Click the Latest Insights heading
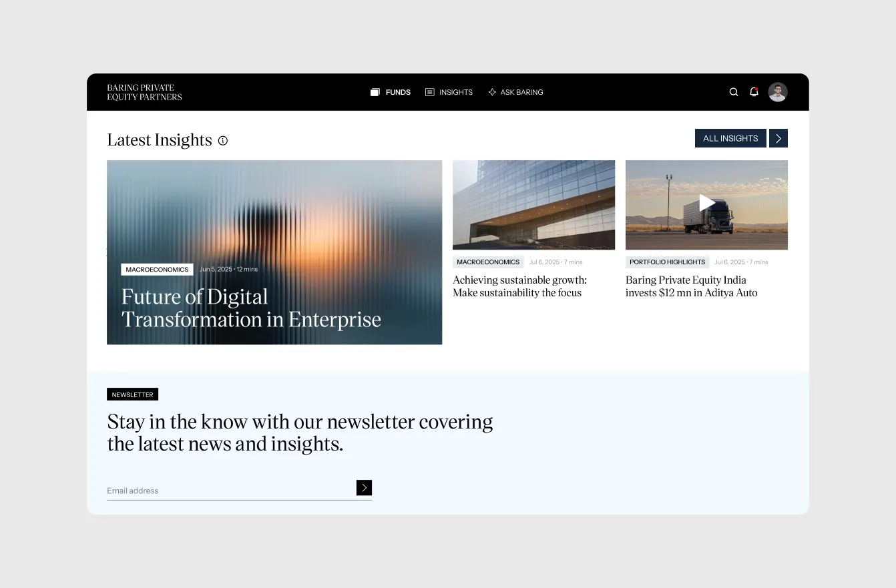This screenshot has height=588, width=896. click(x=160, y=140)
